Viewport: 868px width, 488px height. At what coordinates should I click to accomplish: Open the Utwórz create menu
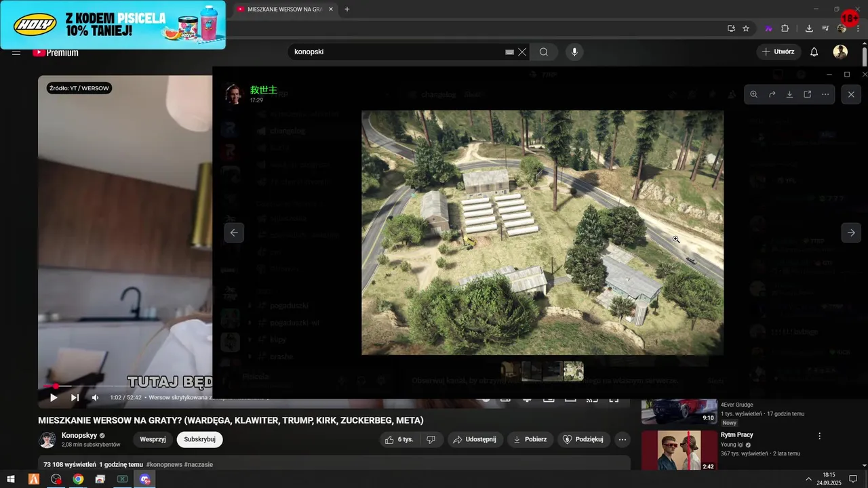tap(778, 52)
